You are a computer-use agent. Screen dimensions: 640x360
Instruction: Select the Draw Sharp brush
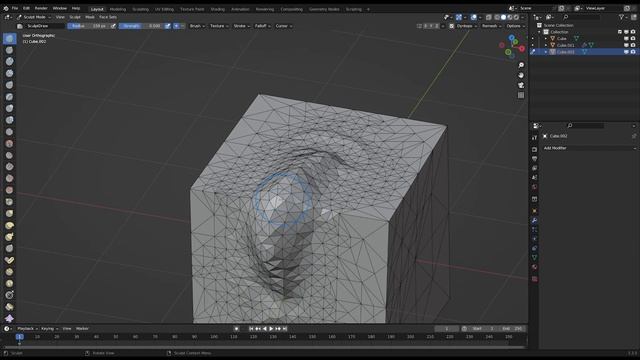[9, 50]
